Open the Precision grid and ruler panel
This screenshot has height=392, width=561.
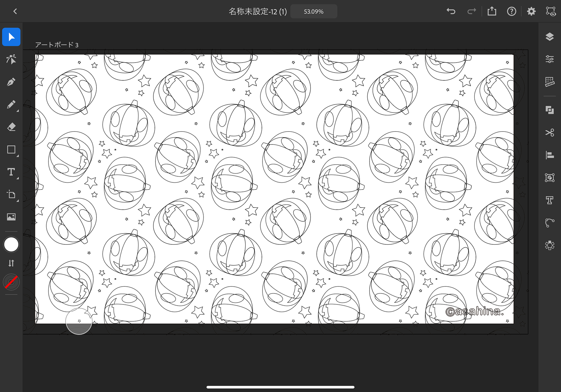pos(550,82)
